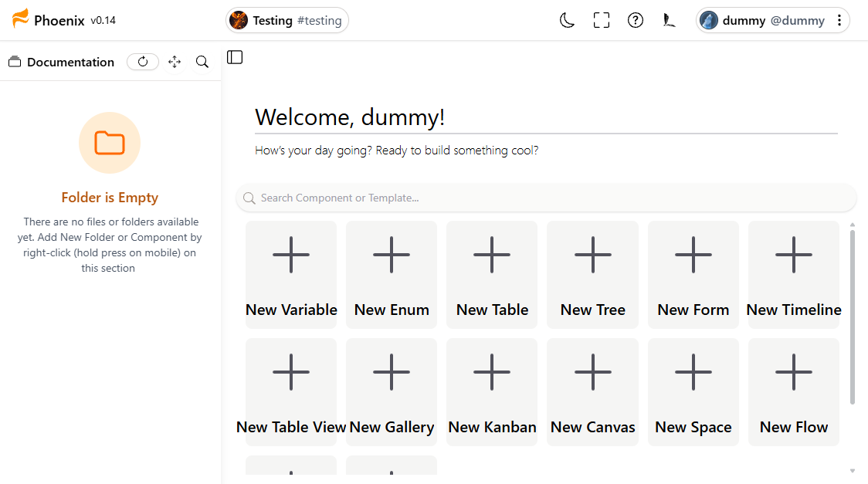Click the scroll up arrow
This screenshot has height=484, width=868.
tap(853, 225)
